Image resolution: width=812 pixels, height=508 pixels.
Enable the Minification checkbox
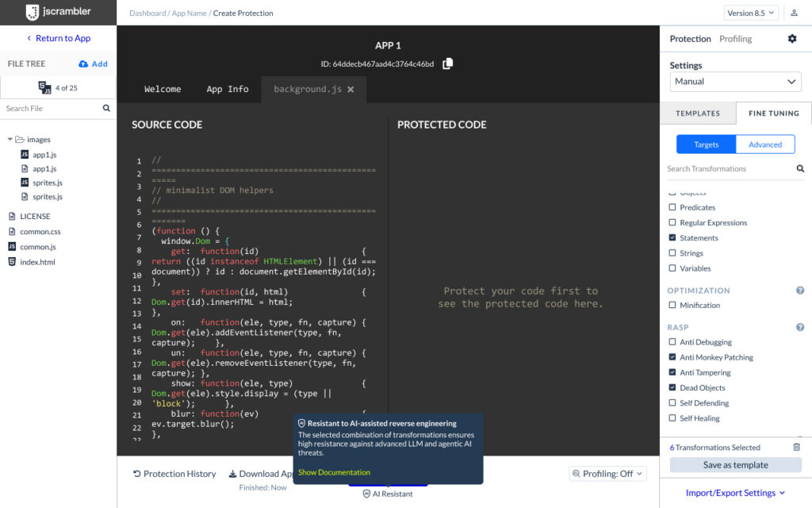[x=672, y=306]
